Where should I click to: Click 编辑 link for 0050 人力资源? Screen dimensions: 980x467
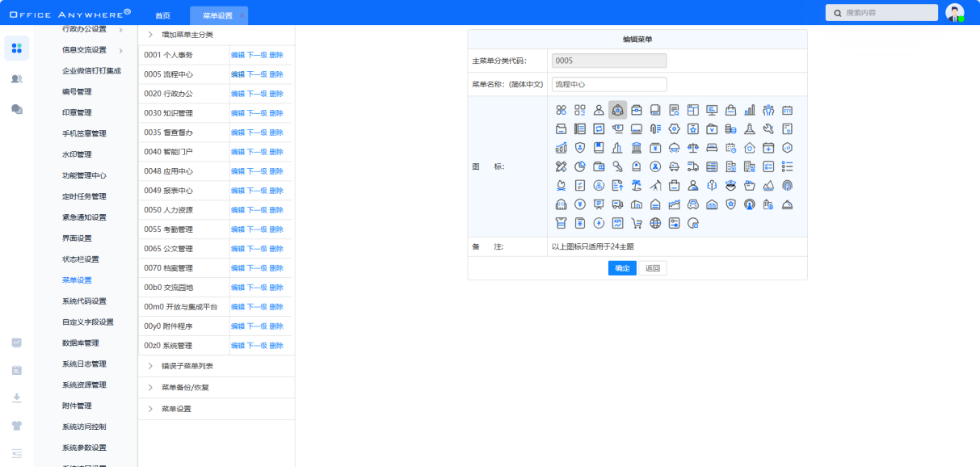[x=238, y=210]
